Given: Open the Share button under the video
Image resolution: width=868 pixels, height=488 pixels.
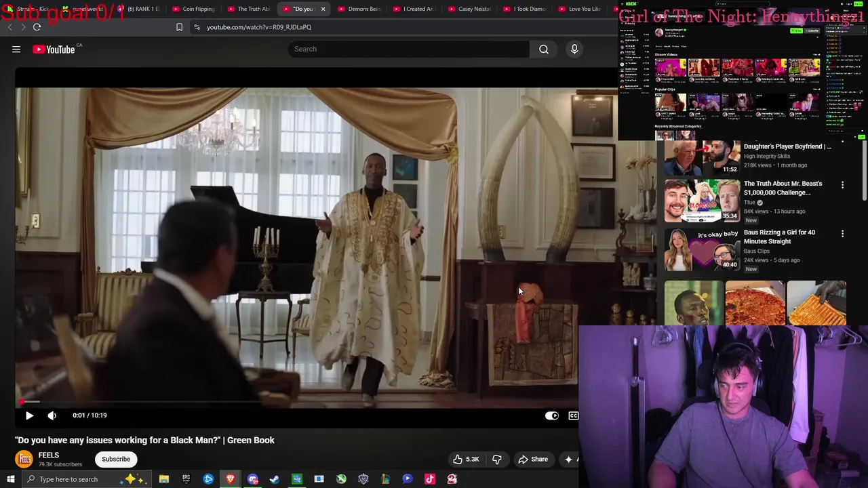Looking at the screenshot, I should [533, 460].
